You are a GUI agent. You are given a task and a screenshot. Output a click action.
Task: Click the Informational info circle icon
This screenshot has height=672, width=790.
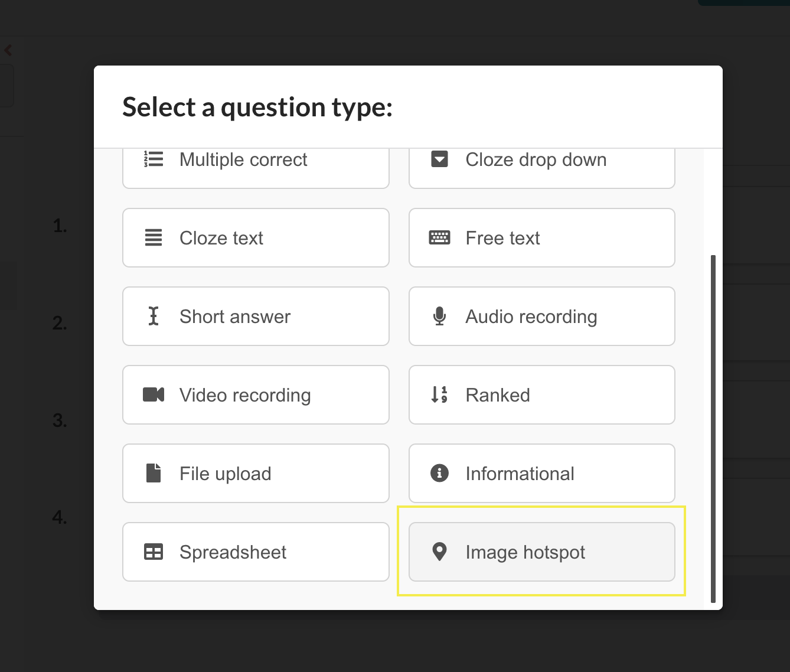coord(439,473)
